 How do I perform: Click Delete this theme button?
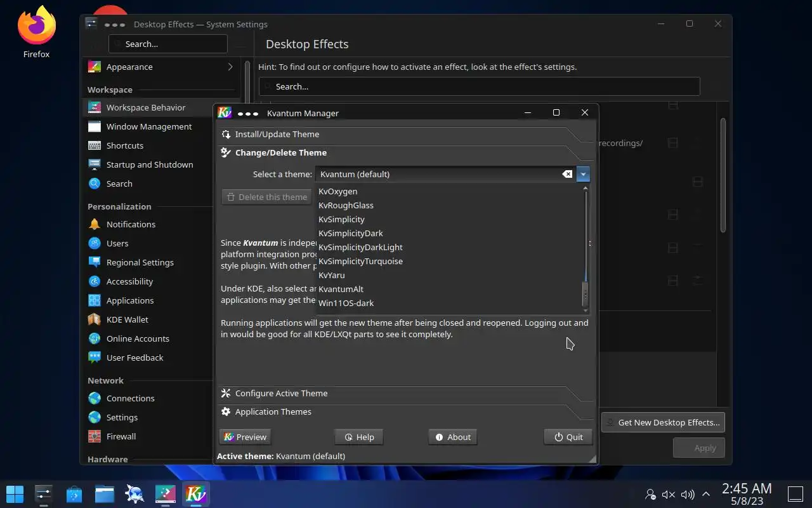(x=267, y=197)
